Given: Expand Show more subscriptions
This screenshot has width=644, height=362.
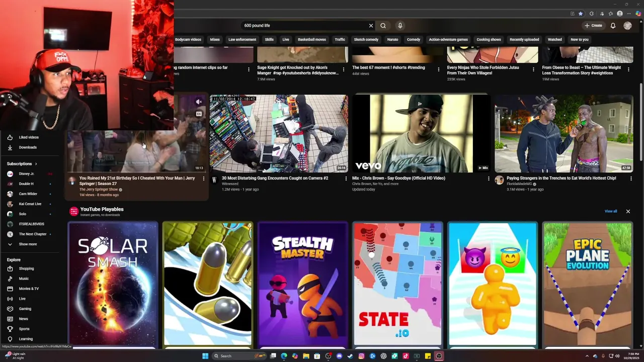Looking at the screenshot, I should 27,244.
